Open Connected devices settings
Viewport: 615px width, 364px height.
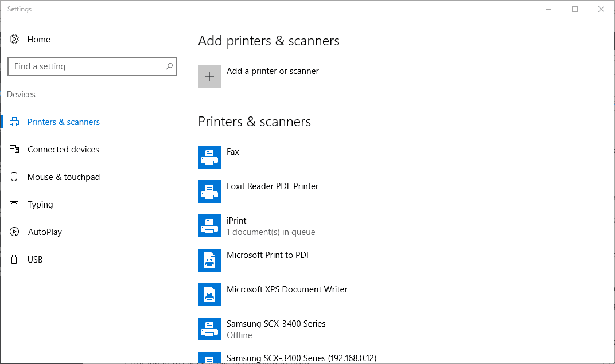(63, 150)
